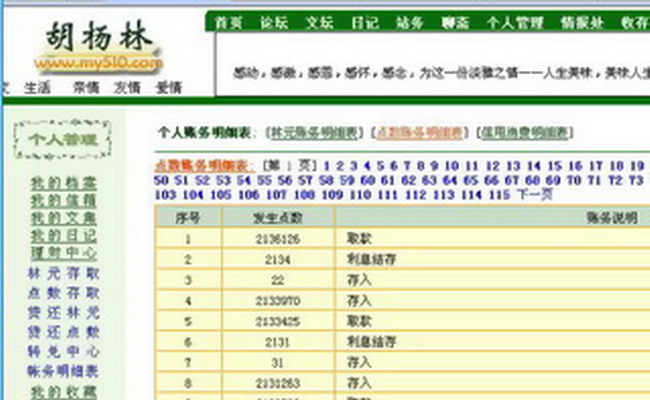This screenshot has height=400, width=650.
Task: Click the 友情 category link under the logo
Action: [x=127, y=88]
